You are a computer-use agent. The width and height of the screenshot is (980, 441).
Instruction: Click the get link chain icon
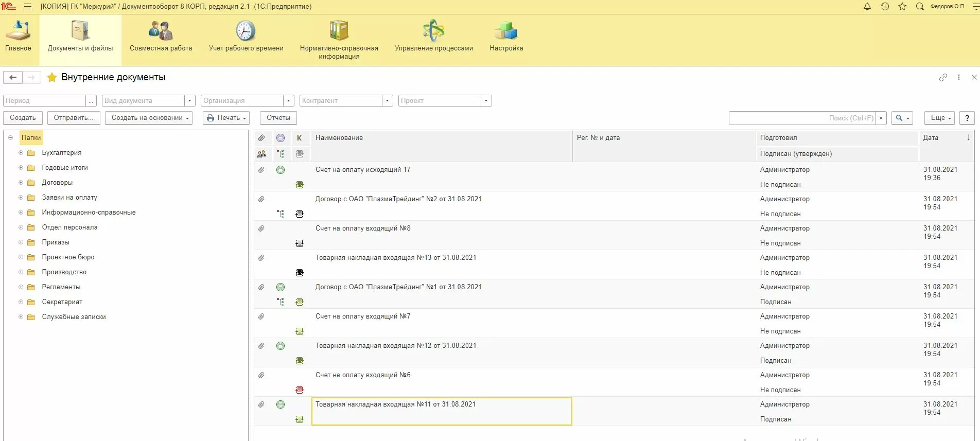[x=943, y=77]
